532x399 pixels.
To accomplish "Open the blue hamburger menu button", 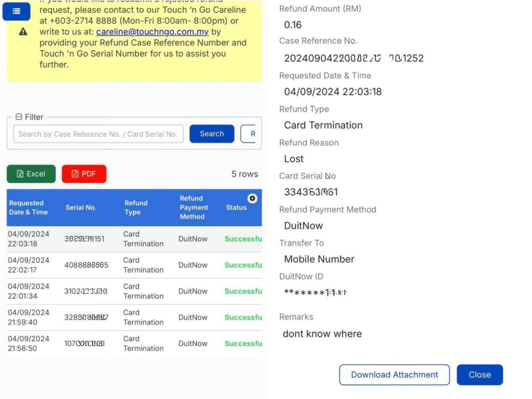I will (x=16, y=12).
